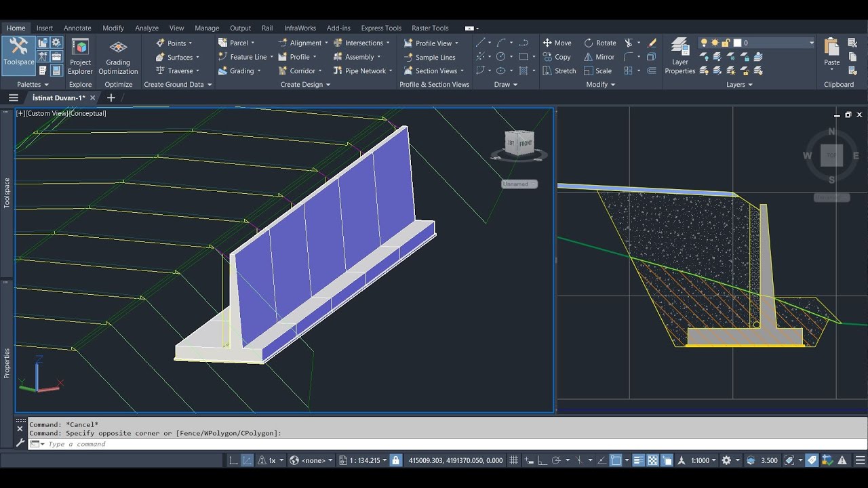The height and width of the screenshot is (488, 868).
Task: Select the Hatch draw tool
Action: pyautogui.click(x=523, y=70)
